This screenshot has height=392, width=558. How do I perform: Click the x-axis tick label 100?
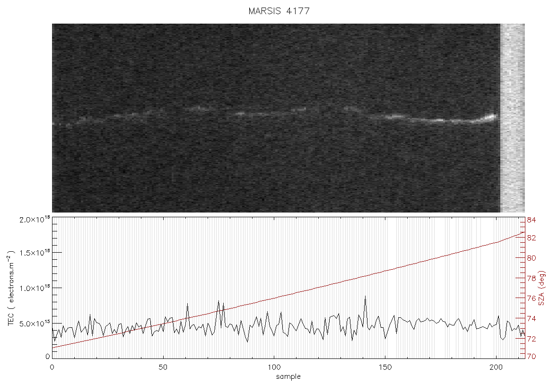pos(274,367)
